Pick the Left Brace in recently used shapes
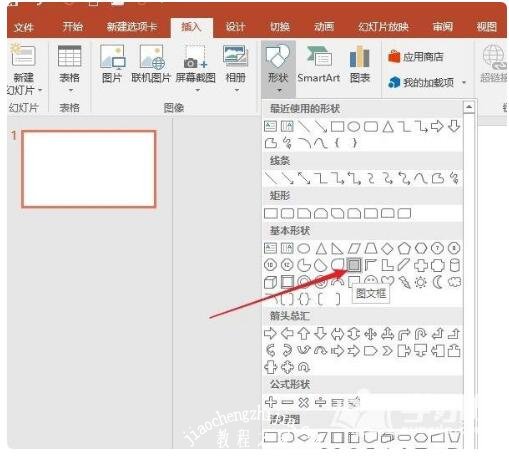The image size is (509, 457). click(x=337, y=143)
